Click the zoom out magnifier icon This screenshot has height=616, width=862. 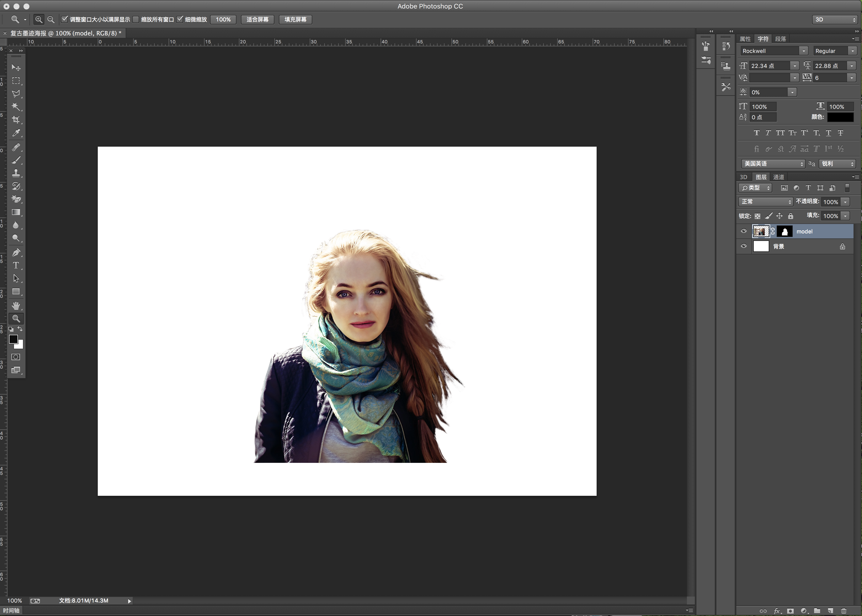point(51,19)
